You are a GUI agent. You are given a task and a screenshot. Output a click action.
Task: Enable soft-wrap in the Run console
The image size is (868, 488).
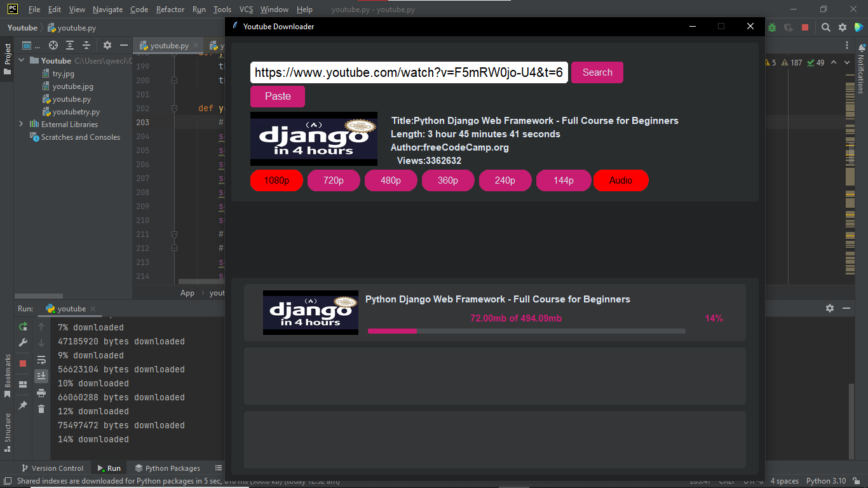(41, 360)
